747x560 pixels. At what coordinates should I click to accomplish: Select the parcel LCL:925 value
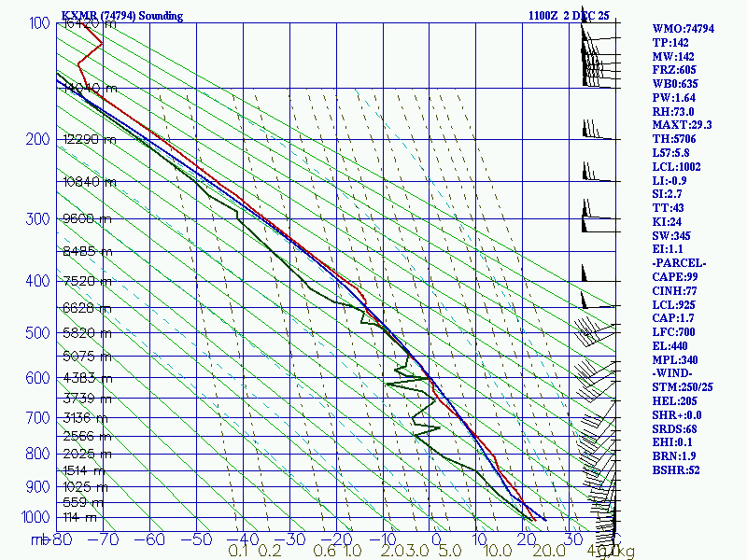point(673,305)
